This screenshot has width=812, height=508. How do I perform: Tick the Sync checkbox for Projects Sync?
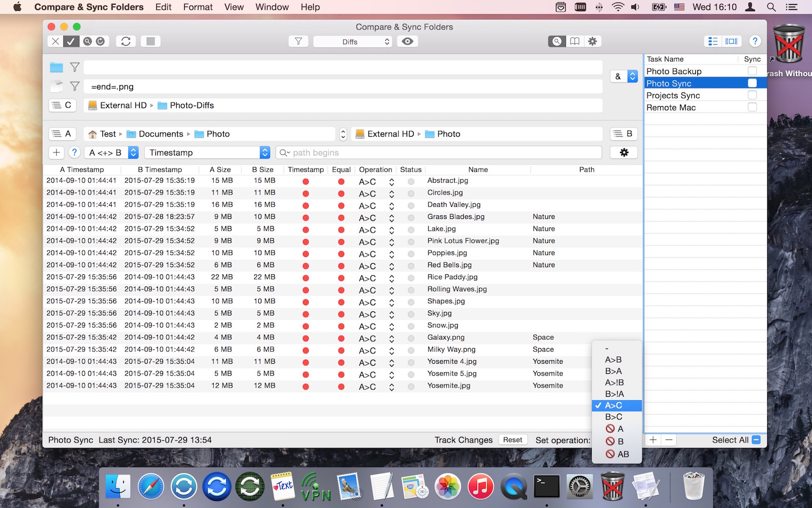coord(752,96)
